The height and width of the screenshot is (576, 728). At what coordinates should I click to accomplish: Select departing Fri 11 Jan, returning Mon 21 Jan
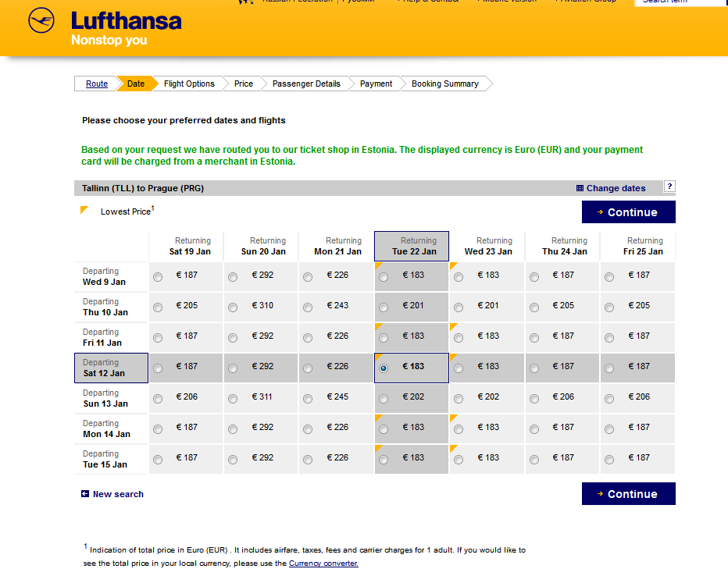tap(307, 338)
